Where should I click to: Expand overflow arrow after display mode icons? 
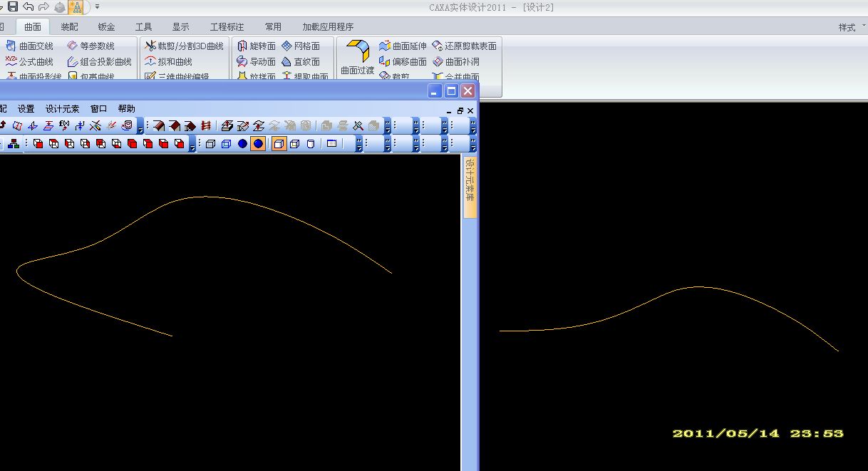(359, 145)
